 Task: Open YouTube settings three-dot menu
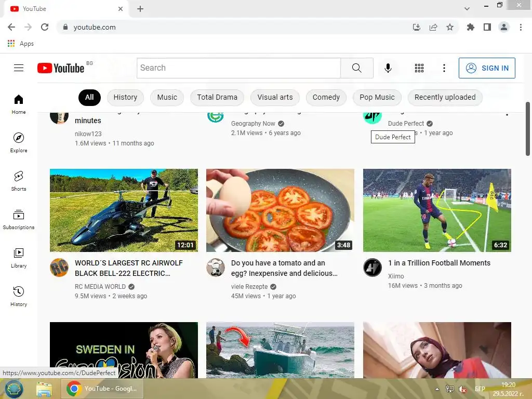point(444,68)
